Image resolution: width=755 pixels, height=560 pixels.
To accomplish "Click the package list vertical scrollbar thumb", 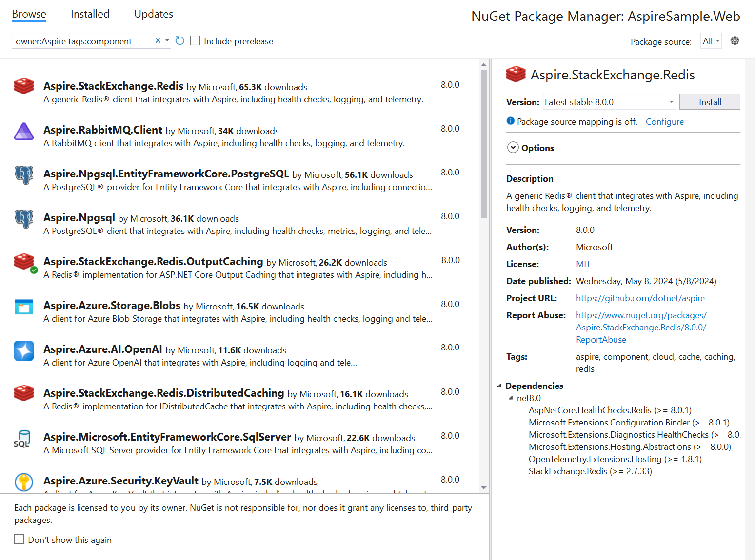I will click(x=484, y=144).
